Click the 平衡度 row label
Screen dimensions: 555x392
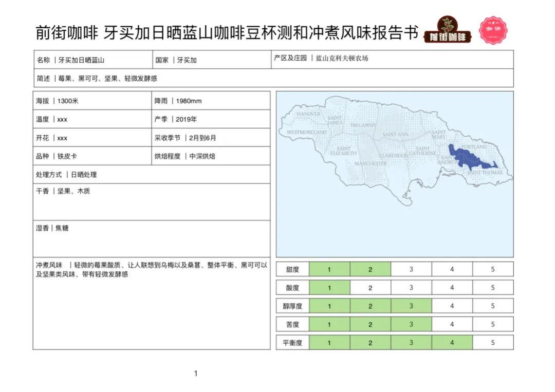(x=293, y=343)
